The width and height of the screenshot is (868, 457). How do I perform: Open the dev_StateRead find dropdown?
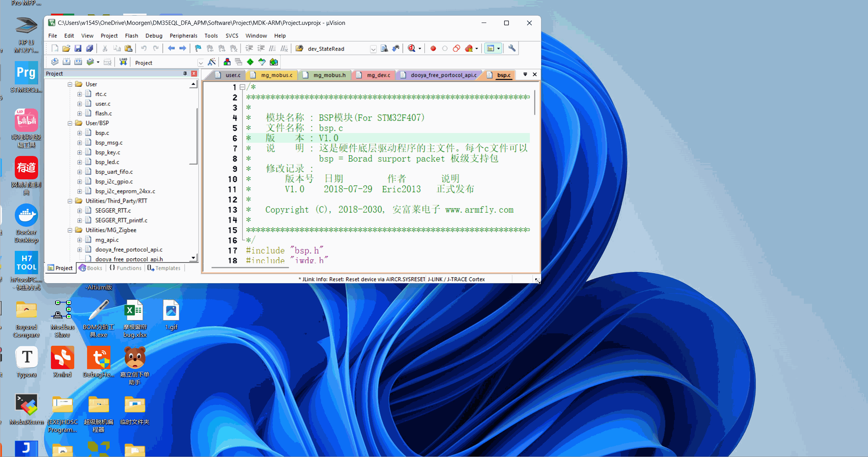click(x=373, y=49)
